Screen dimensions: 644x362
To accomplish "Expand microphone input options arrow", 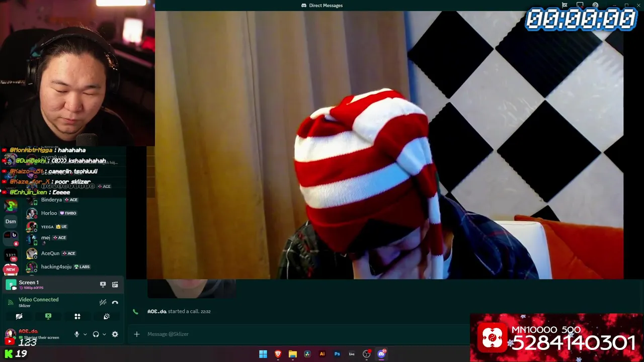I will click(x=85, y=334).
